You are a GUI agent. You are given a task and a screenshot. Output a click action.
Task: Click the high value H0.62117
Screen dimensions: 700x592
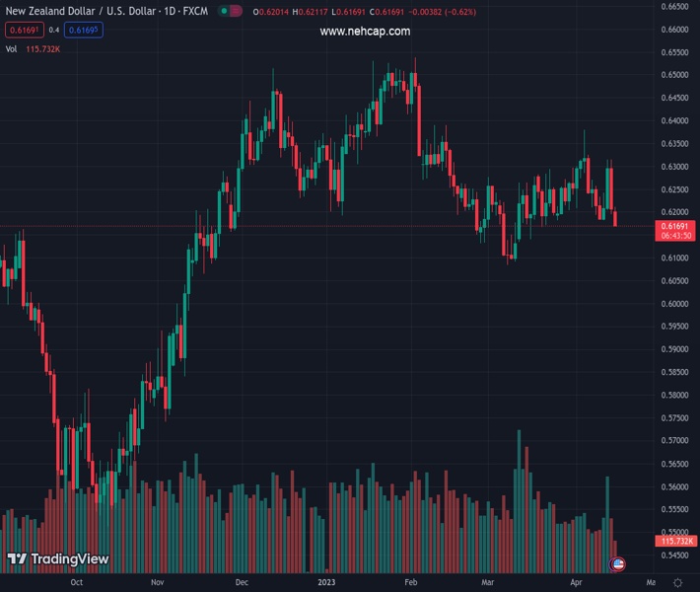(310, 12)
